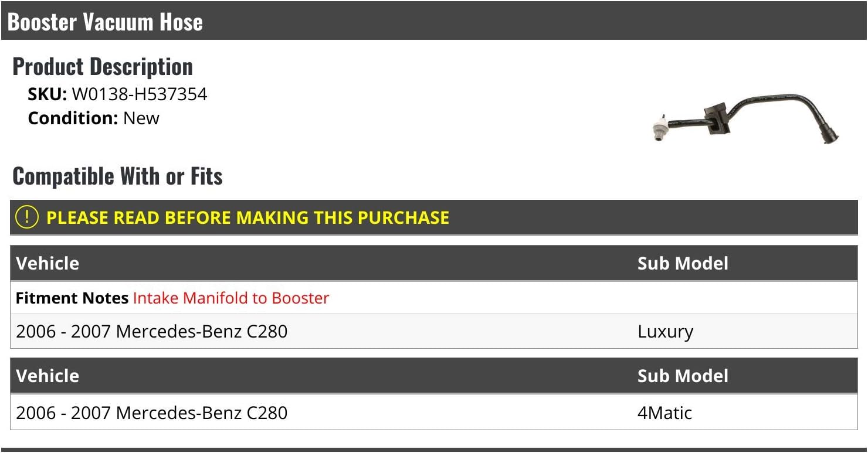This screenshot has height=453, width=868.
Task: Select the condition value New
Action: click(141, 118)
